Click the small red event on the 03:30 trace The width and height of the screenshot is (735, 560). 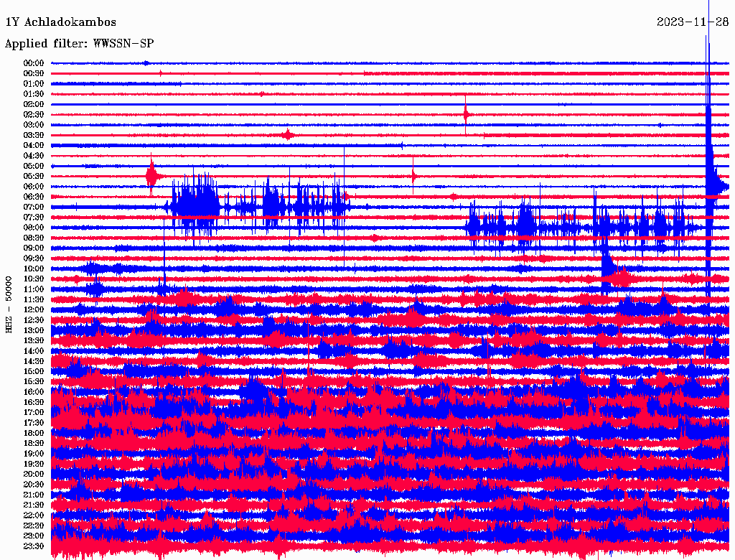tap(288, 134)
